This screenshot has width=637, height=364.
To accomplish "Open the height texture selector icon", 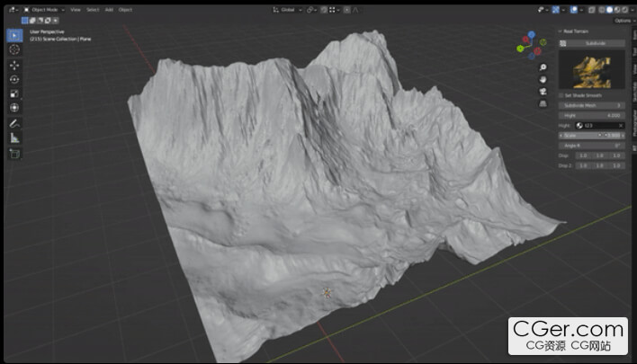I will pyautogui.click(x=579, y=126).
